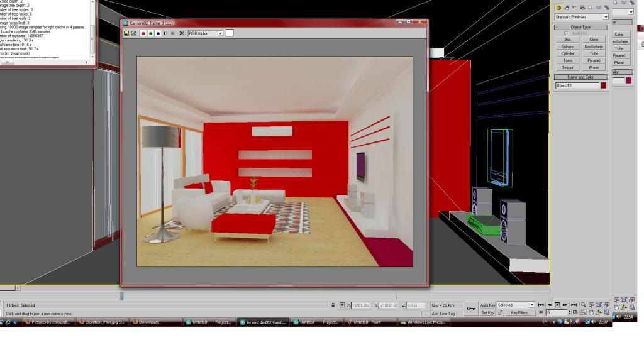644x362 pixels.
Task: Click the Clear (X) icon in render window
Action: [182, 33]
